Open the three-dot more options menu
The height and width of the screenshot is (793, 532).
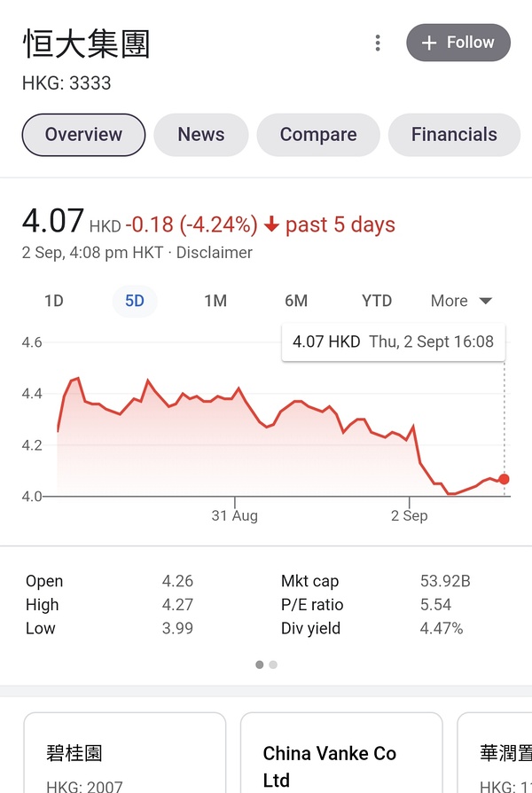point(378,43)
